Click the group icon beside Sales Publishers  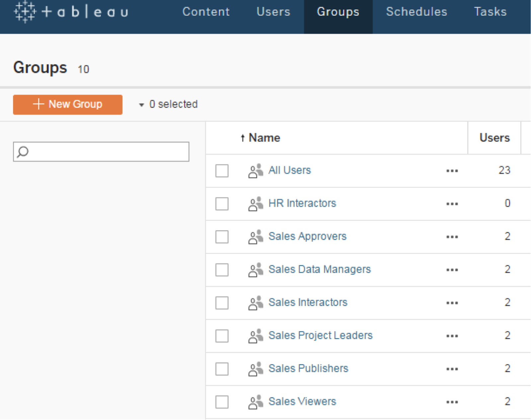(256, 369)
